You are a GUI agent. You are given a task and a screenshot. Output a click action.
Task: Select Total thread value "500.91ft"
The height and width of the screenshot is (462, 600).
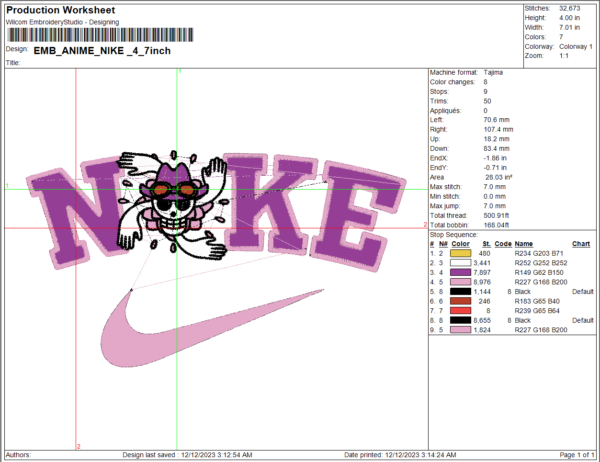click(496, 215)
